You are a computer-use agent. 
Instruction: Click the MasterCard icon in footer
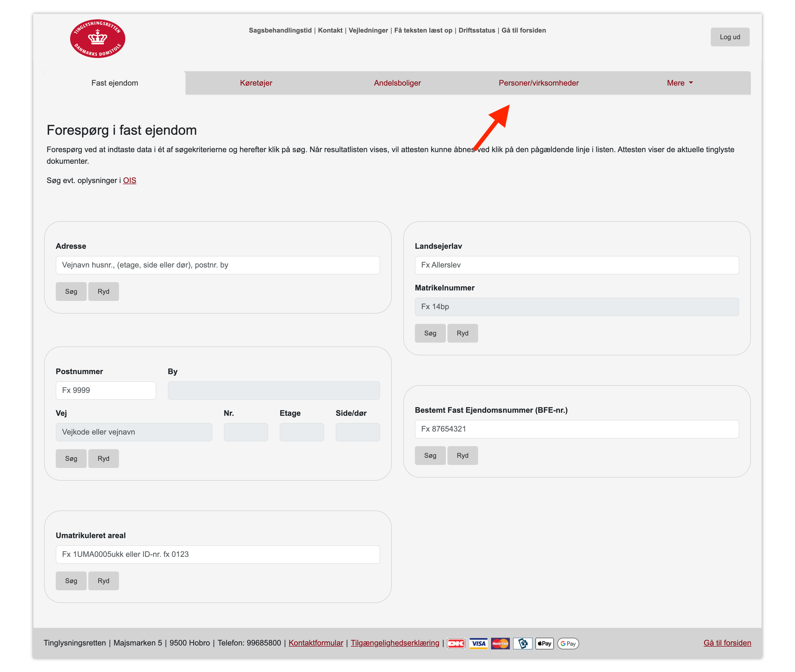tap(500, 644)
